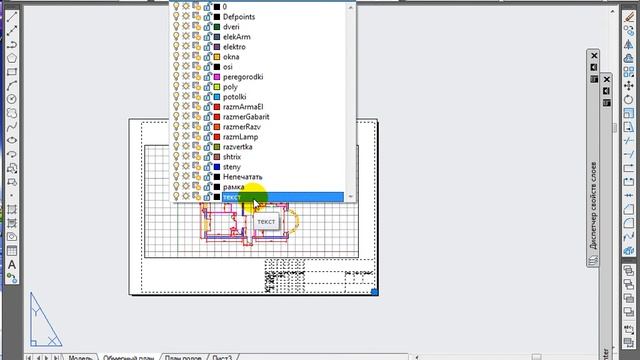
Task: Choose the elekArm layer from list
Action: pyautogui.click(x=237, y=37)
